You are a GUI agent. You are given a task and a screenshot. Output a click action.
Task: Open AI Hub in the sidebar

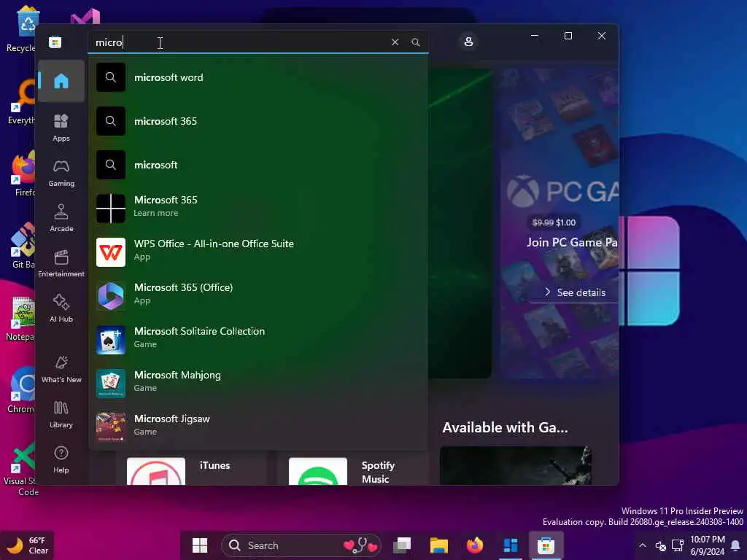[x=61, y=308]
